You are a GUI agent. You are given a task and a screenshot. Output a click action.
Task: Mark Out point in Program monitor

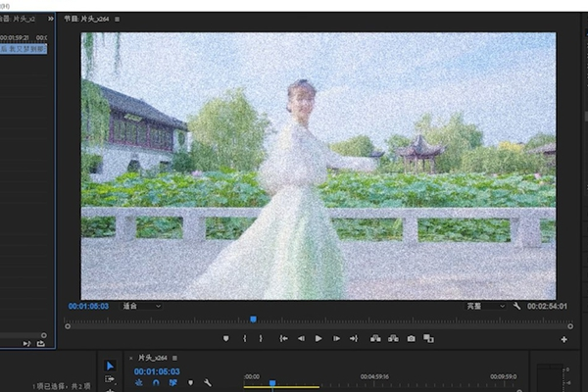pos(261,339)
